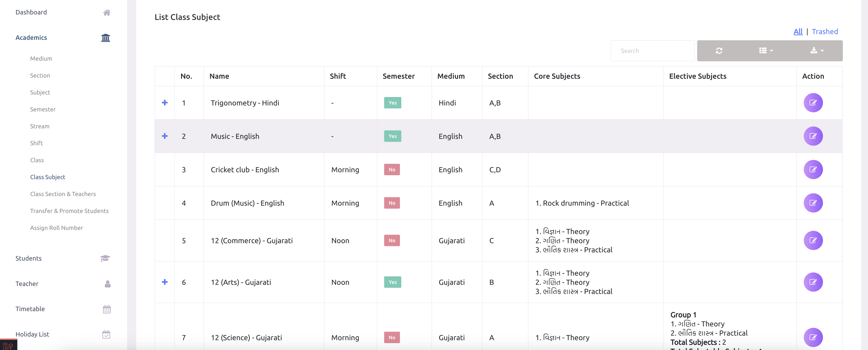The height and width of the screenshot is (350, 868).
Task: Expand row details for 12 (Arts) - Gujarati
Action: tap(165, 282)
